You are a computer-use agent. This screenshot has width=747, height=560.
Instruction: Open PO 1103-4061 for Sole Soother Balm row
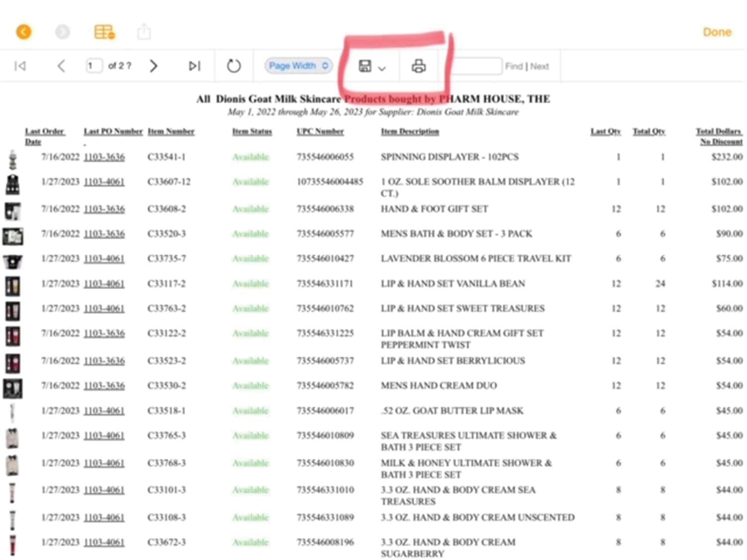pos(104,182)
